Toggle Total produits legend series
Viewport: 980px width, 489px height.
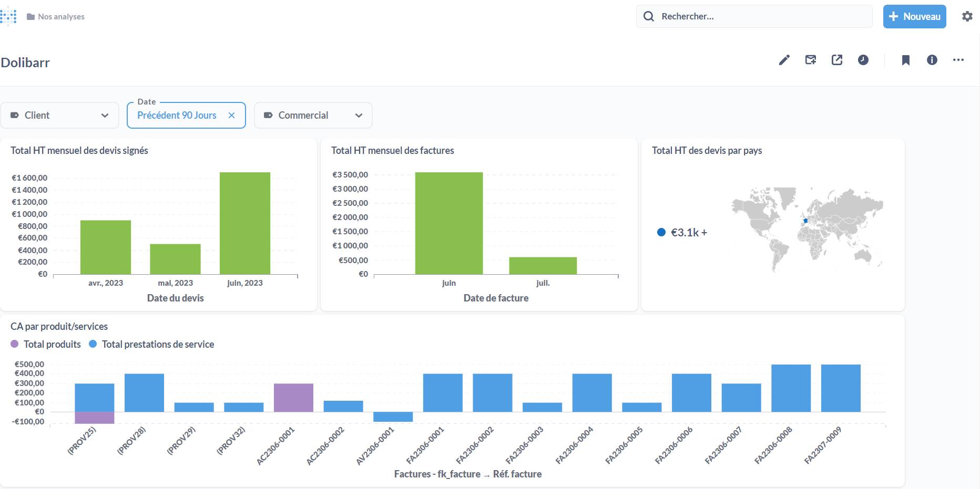tap(46, 344)
